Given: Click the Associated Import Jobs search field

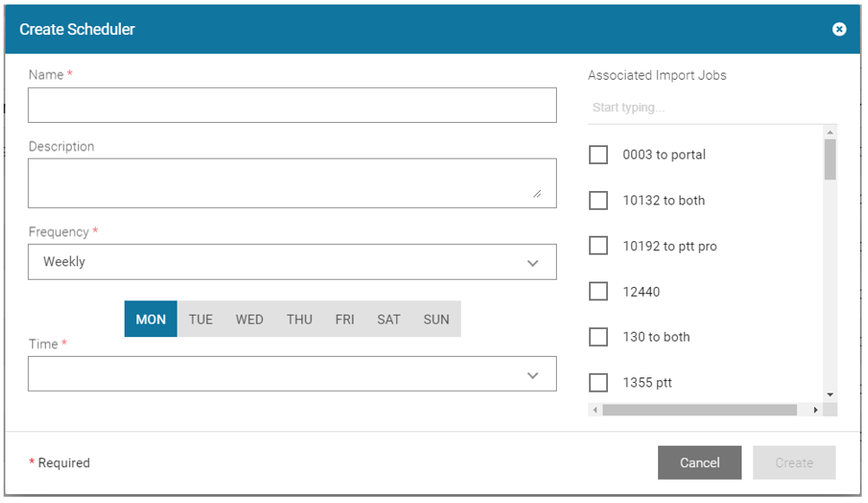Looking at the screenshot, I should click(x=712, y=108).
